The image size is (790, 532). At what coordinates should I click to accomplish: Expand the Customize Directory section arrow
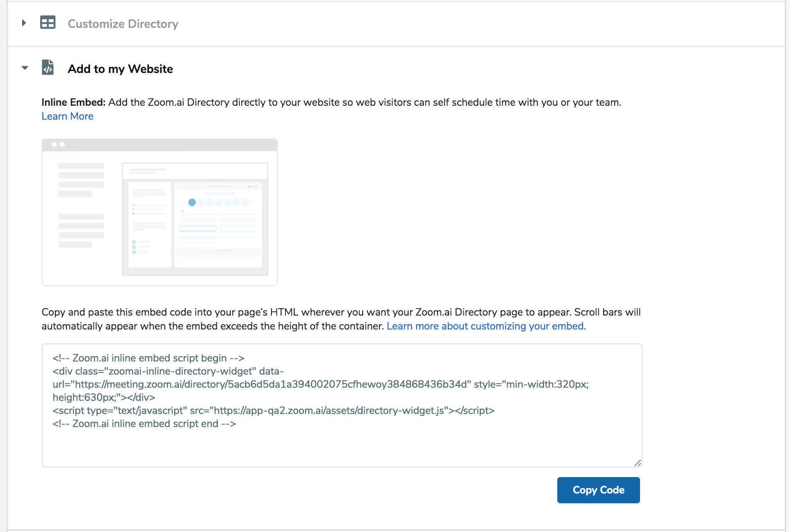pos(24,23)
